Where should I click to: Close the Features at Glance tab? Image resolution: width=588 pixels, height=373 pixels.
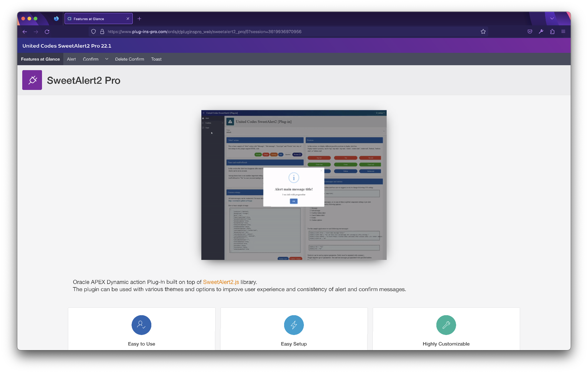pos(128,19)
